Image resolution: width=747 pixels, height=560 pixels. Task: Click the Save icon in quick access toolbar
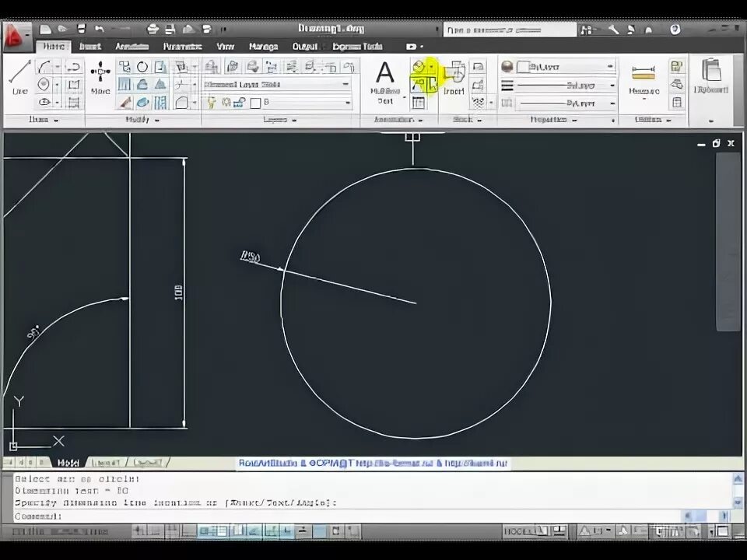82,30
